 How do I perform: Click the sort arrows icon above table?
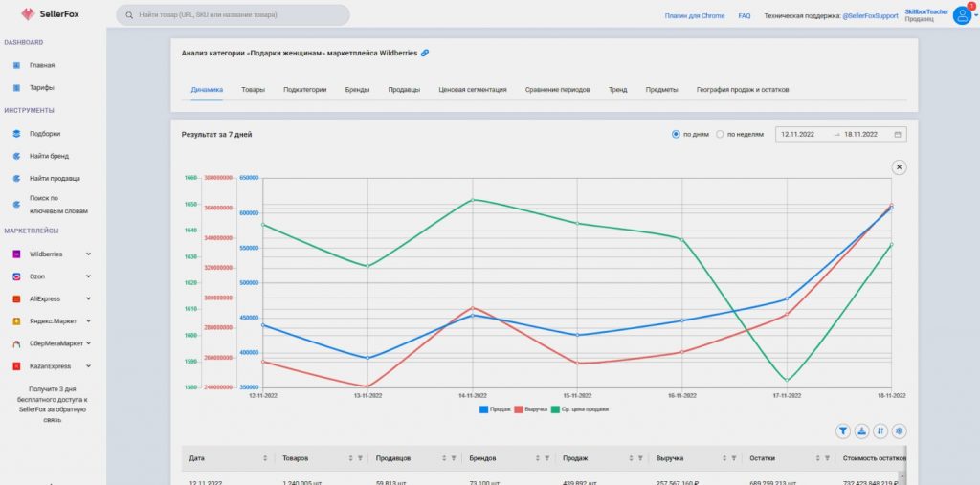coord(880,430)
